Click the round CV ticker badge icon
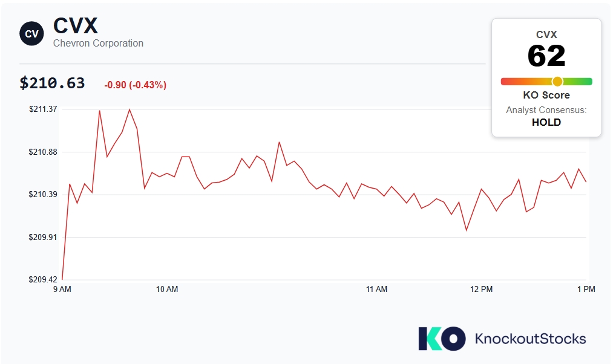This screenshot has height=364, width=616. [32, 34]
